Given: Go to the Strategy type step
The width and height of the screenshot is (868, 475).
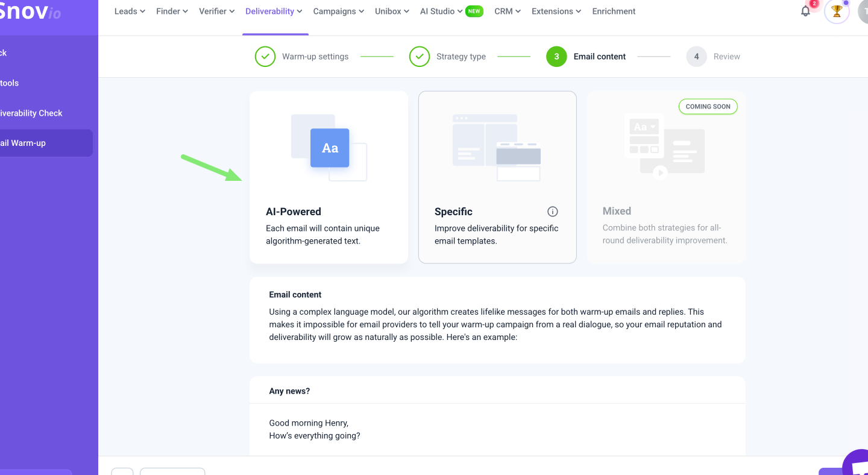Looking at the screenshot, I should click(461, 57).
